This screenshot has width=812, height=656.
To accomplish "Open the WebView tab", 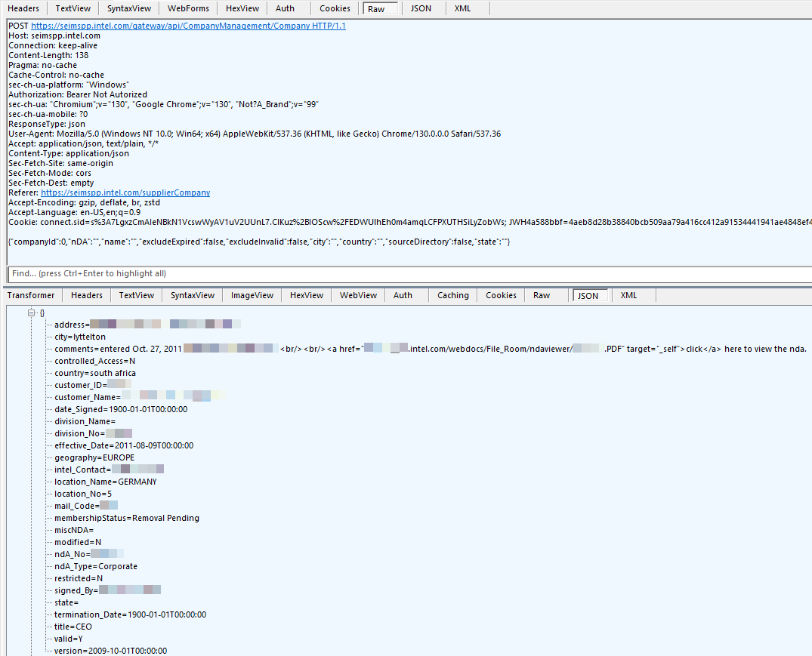I will pyautogui.click(x=358, y=295).
